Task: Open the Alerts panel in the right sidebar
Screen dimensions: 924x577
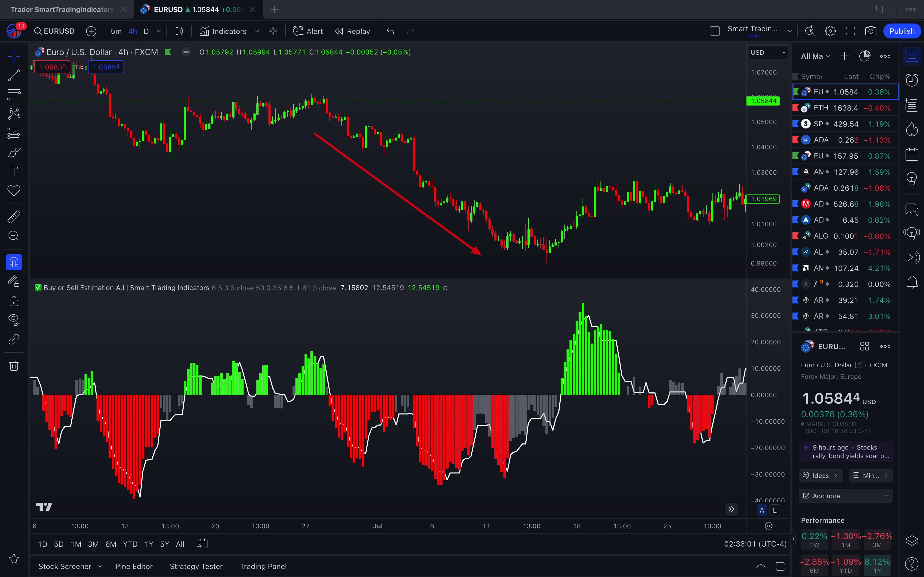Action: click(x=912, y=80)
